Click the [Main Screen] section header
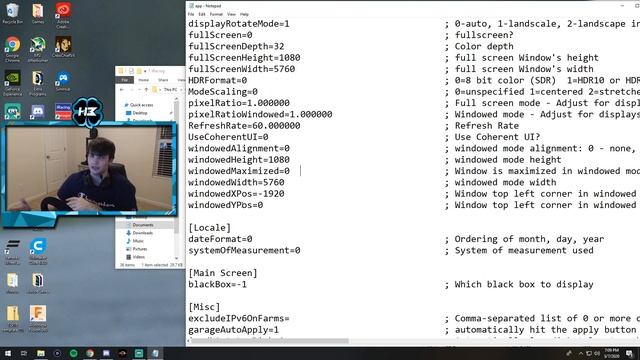Viewport: 640px width, 360px height. click(x=223, y=273)
